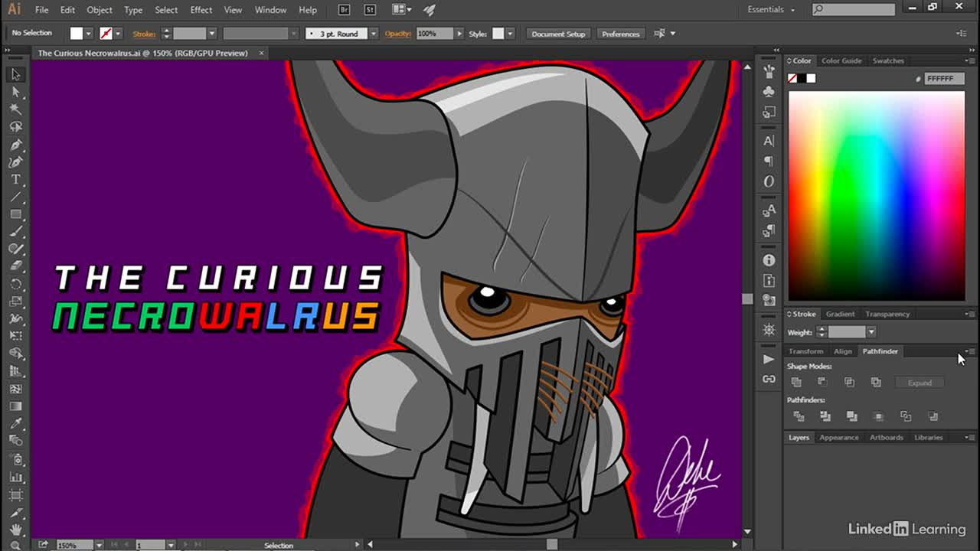Close The Curious Necrowalrus.ai document tab
The image size is (980, 551).
(x=261, y=53)
